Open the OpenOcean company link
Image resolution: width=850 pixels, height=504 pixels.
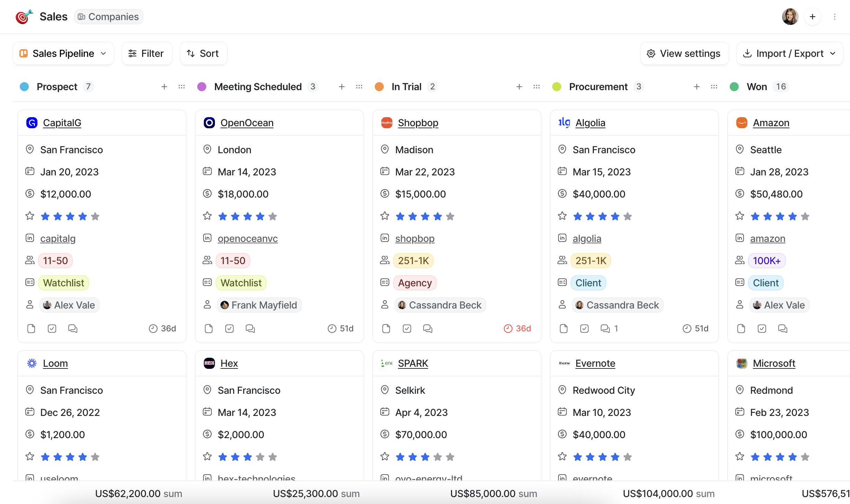[247, 123]
